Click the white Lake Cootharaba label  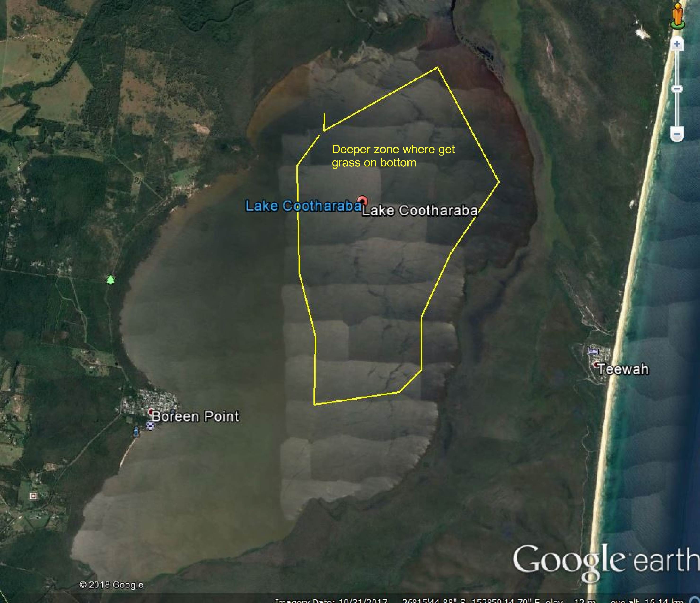[x=420, y=210]
